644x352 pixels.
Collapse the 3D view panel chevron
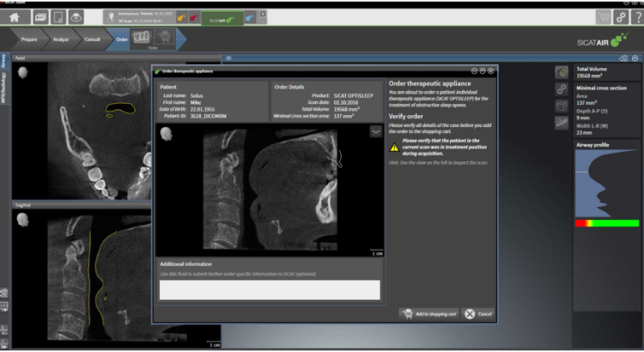[x=635, y=58]
